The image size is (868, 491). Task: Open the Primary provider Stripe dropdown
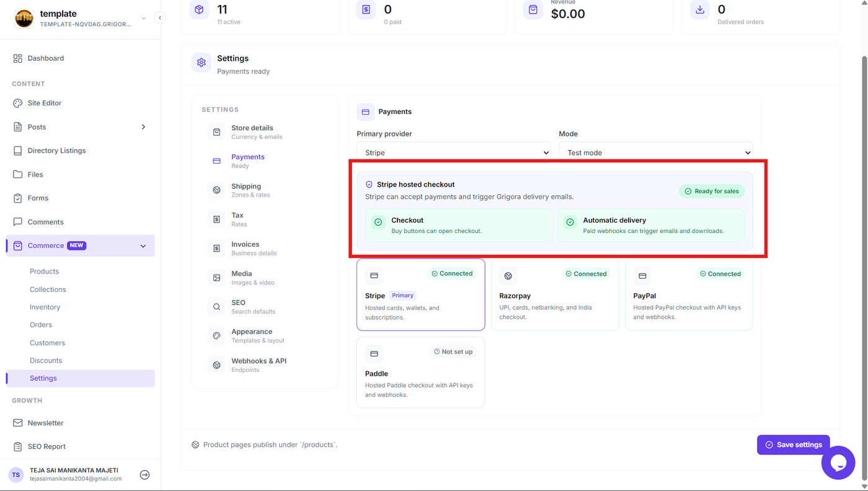454,153
